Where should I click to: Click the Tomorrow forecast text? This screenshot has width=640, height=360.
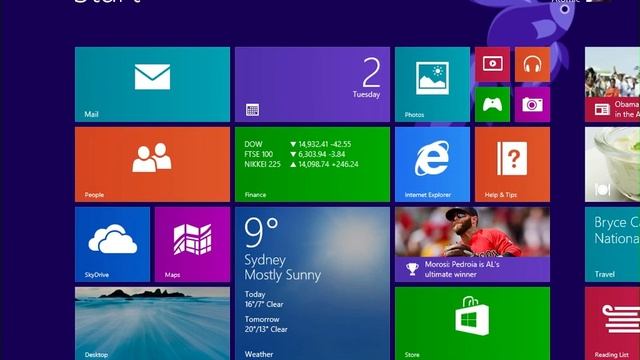pos(266,324)
